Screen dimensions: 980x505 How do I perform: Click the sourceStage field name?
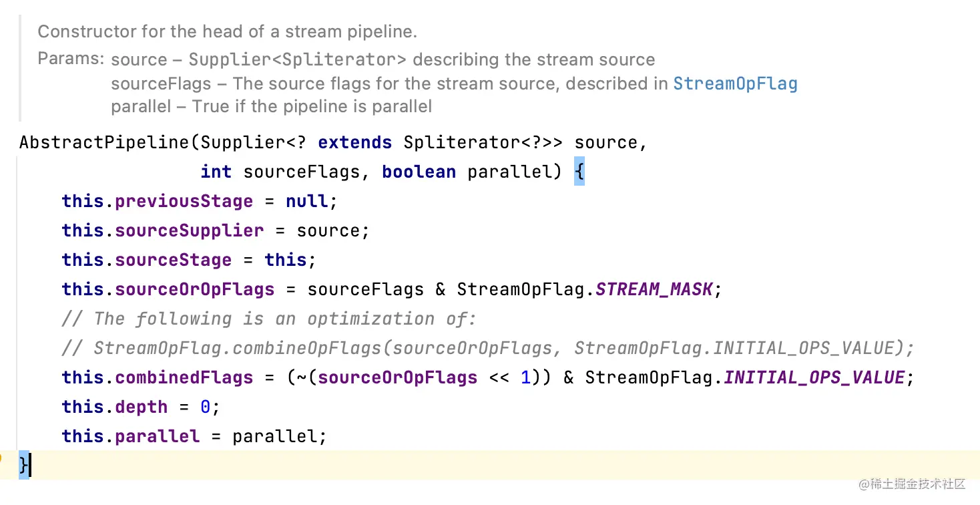pyautogui.click(x=174, y=260)
